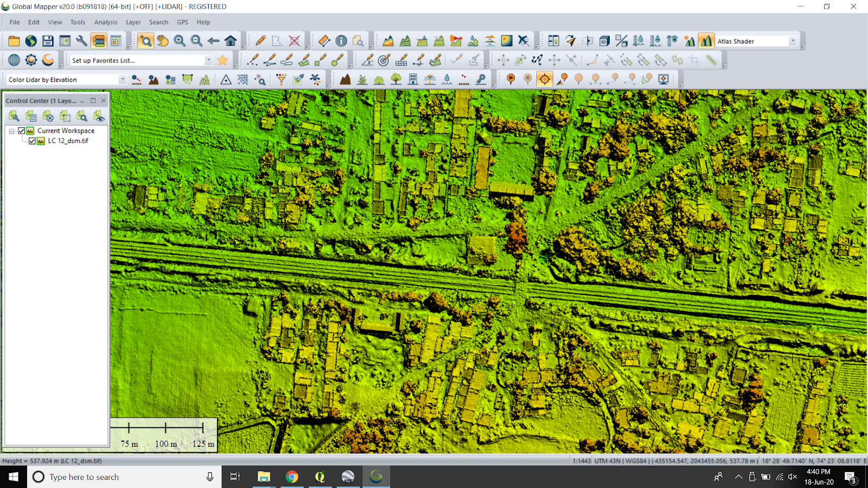
Task: Open Chrome from the taskbar
Action: pos(292,477)
